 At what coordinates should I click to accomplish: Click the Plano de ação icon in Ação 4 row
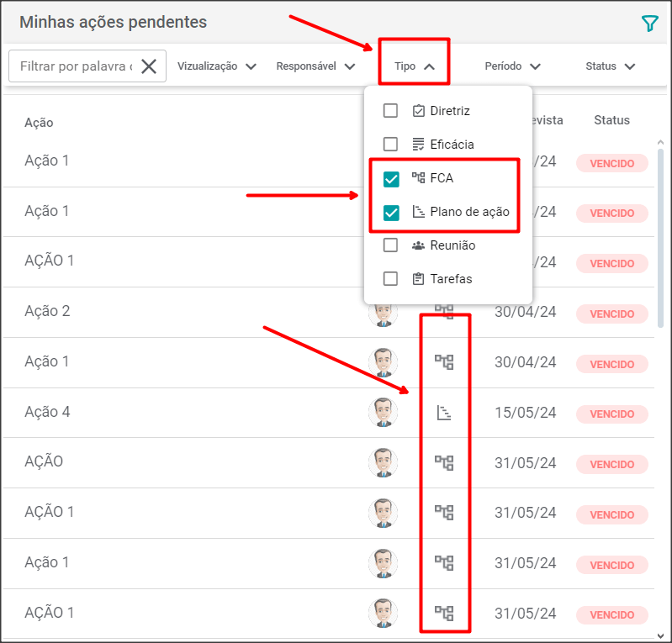444,413
